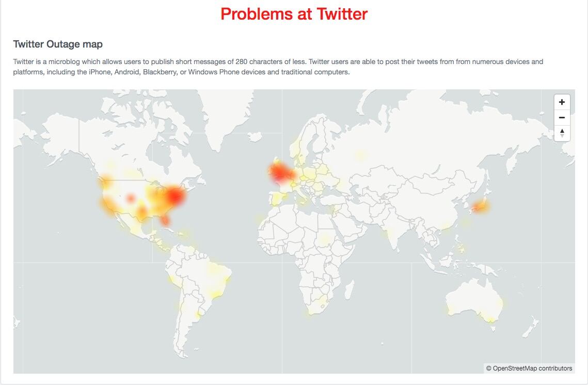Click the zoom in plus button
The height and width of the screenshot is (385, 588).
[x=562, y=102]
